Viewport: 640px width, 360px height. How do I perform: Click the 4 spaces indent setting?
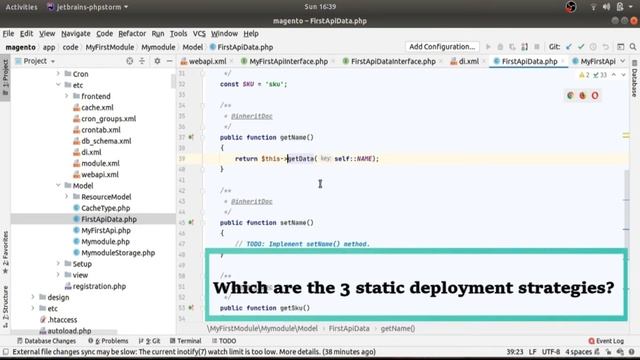pos(578,351)
